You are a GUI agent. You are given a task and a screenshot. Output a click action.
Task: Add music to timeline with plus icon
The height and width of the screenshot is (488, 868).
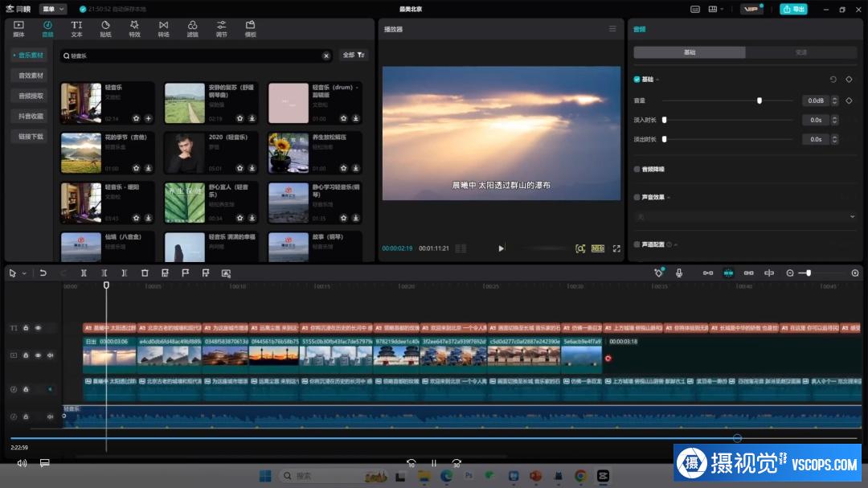point(149,118)
